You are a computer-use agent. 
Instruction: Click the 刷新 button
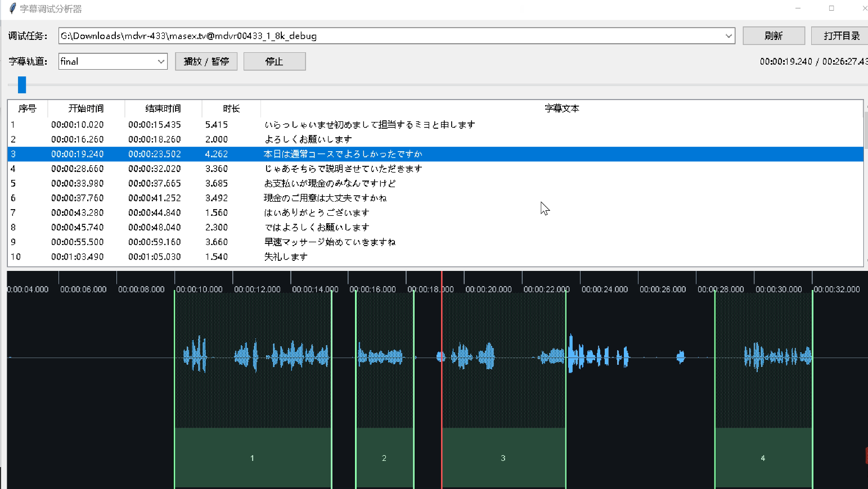tap(773, 36)
